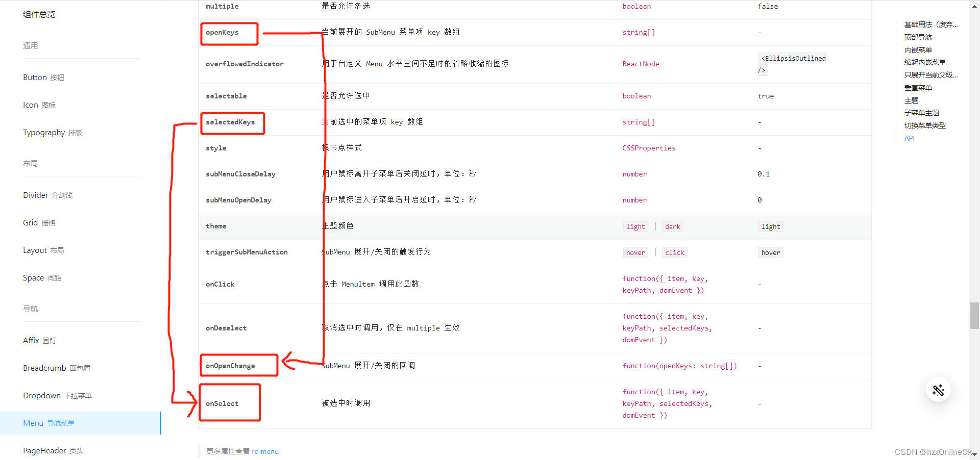Jump to 缩起内嵌菜单 anchor
The image size is (980, 460).
925,62
